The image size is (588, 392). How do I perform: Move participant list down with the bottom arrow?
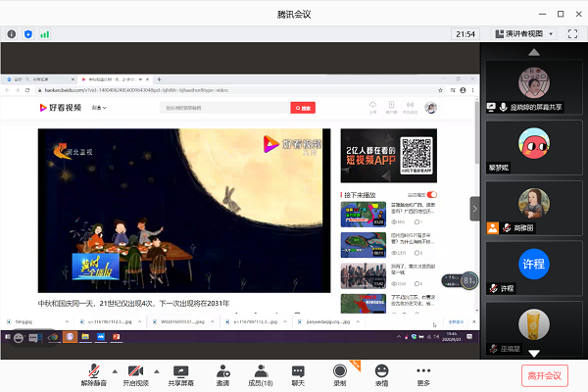pyautogui.click(x=534, y=354)
